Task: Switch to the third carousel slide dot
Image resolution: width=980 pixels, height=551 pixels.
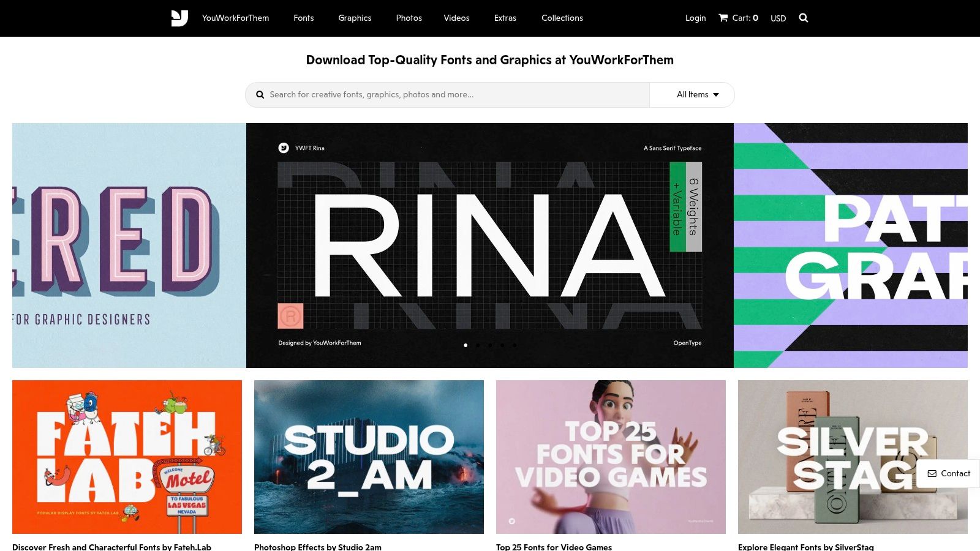Action: [490, 345]
